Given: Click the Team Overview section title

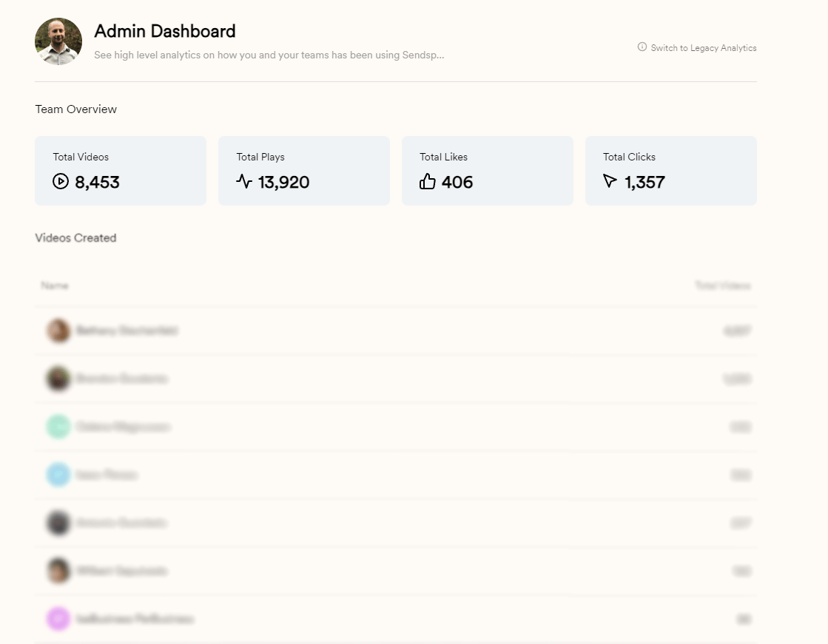Looking at the screenshot, I should point(76,109).
